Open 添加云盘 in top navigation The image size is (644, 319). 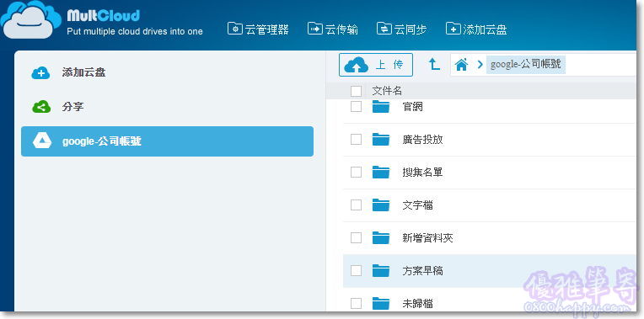pos(476,29)
